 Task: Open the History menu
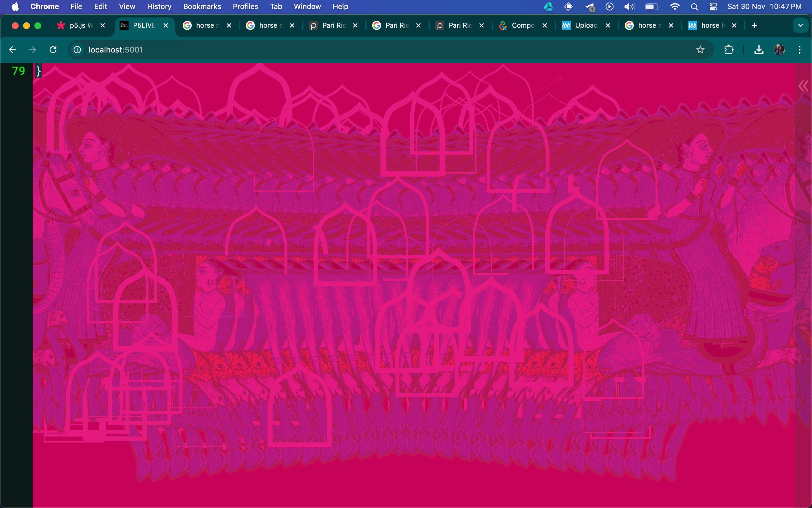pos(159,6)
